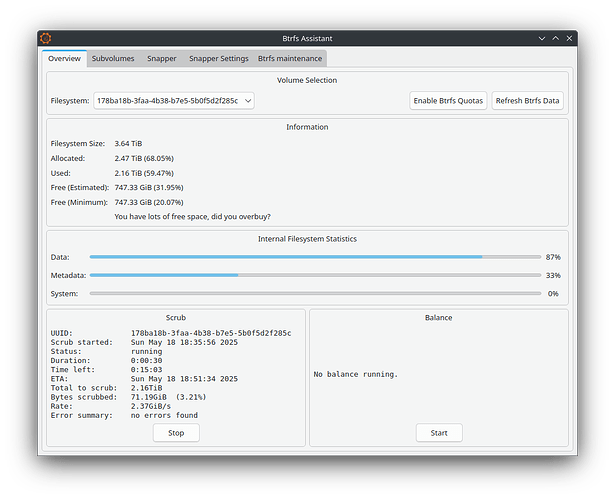This screenshot has height=500, width=615.
Task: Click the Btrfs Assistant window title
Action: click(x=307, y=38)
